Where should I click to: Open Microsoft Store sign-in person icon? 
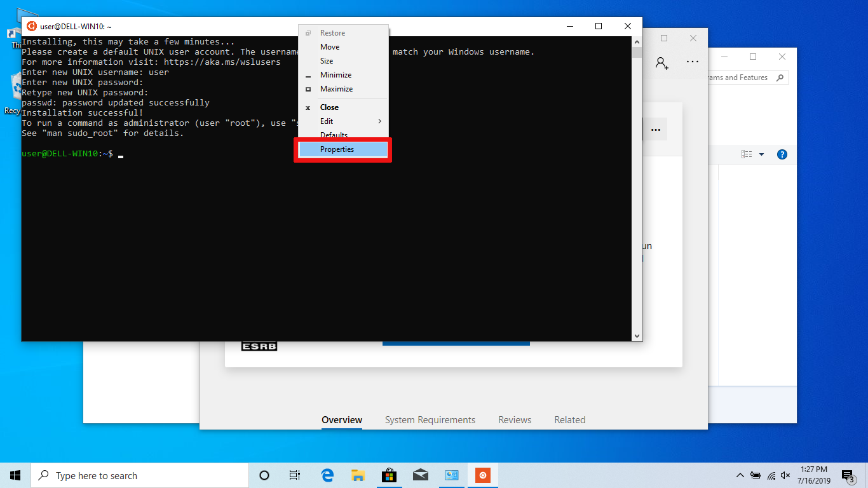[661, 62]
